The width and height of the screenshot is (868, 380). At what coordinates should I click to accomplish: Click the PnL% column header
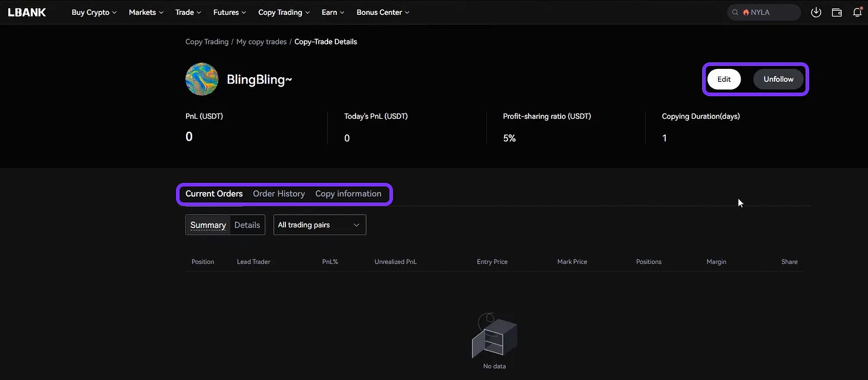[x=330, y=262]
